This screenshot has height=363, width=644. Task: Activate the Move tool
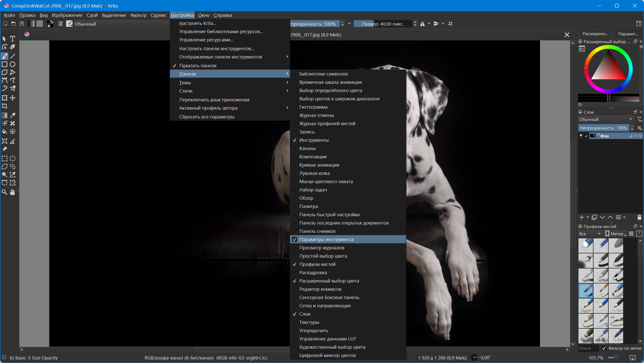(x=13, y=98)
